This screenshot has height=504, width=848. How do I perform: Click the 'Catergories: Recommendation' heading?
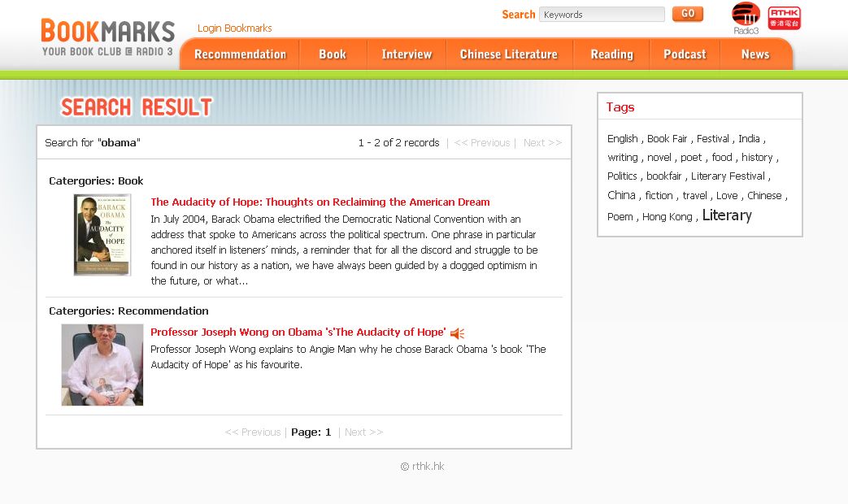click(x=128, y=311)
